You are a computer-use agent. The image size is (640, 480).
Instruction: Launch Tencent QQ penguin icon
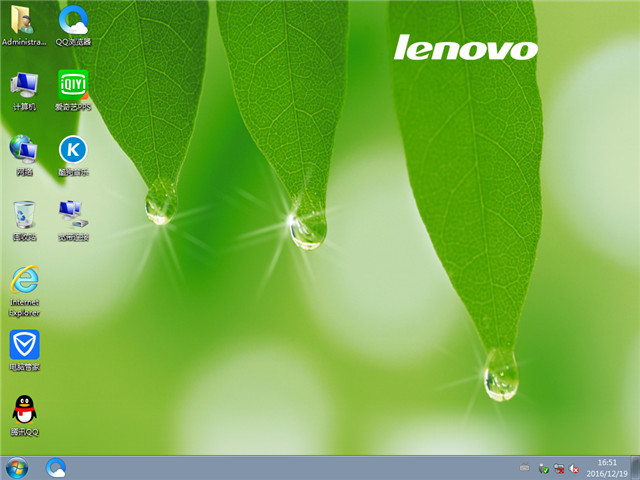[24, 411]
